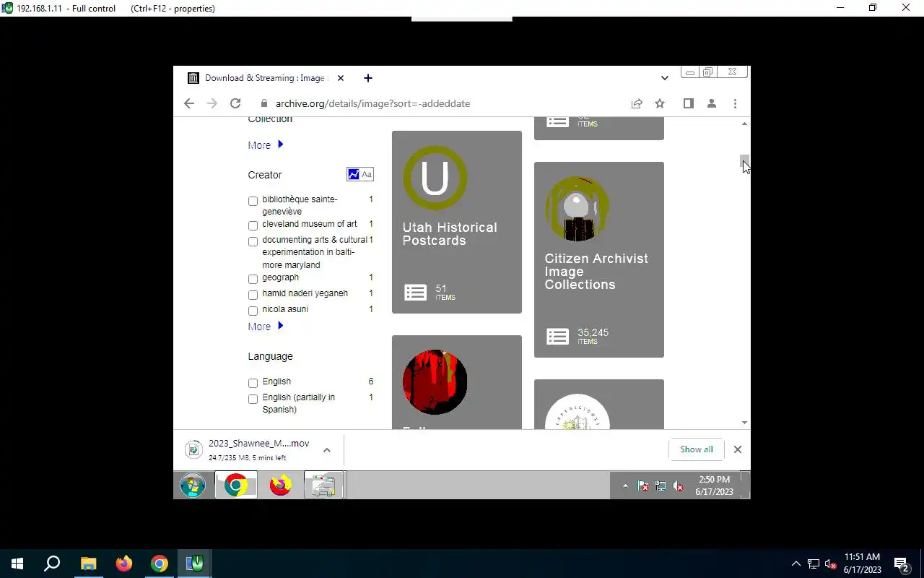Click the host muted speaker icon

[831, 564]
